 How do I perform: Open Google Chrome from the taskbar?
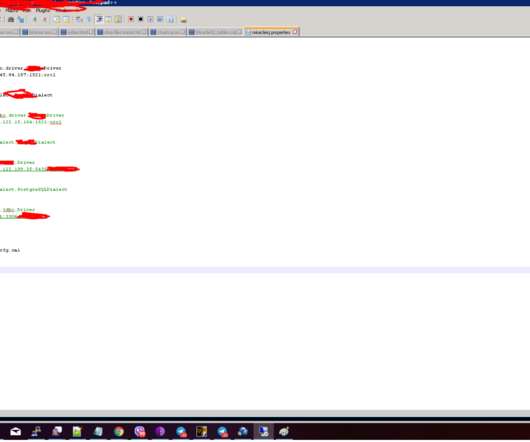coord(119,432)
